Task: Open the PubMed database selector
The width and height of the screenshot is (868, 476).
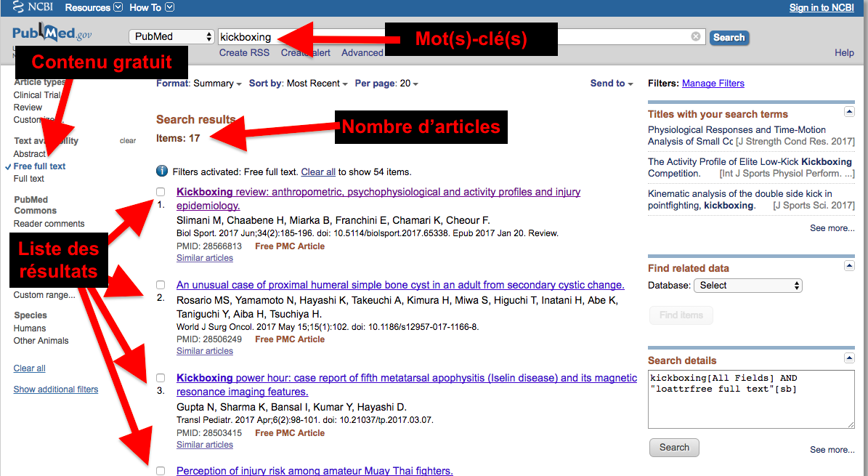Action: tap(171, 36)
